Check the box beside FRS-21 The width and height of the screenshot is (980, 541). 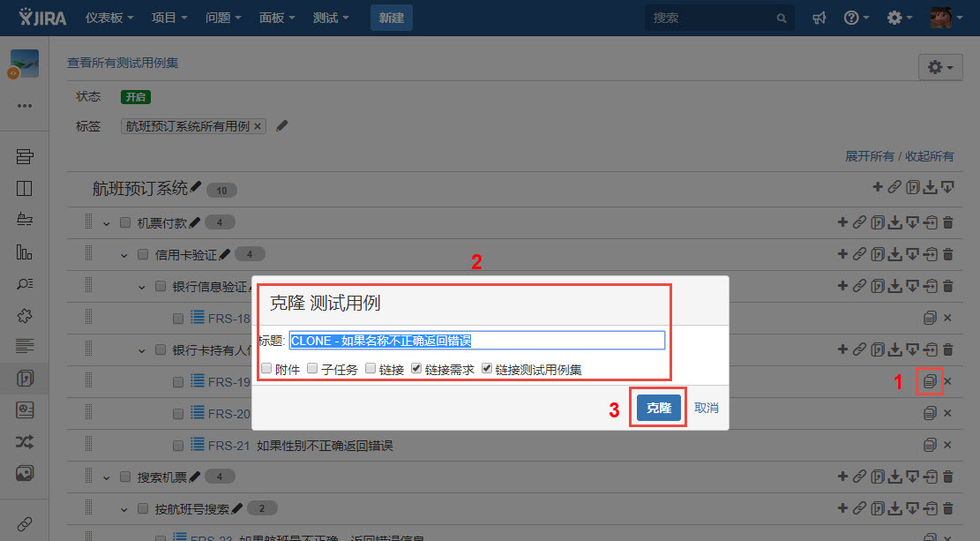pyautogui.click(x=178, y=446)
